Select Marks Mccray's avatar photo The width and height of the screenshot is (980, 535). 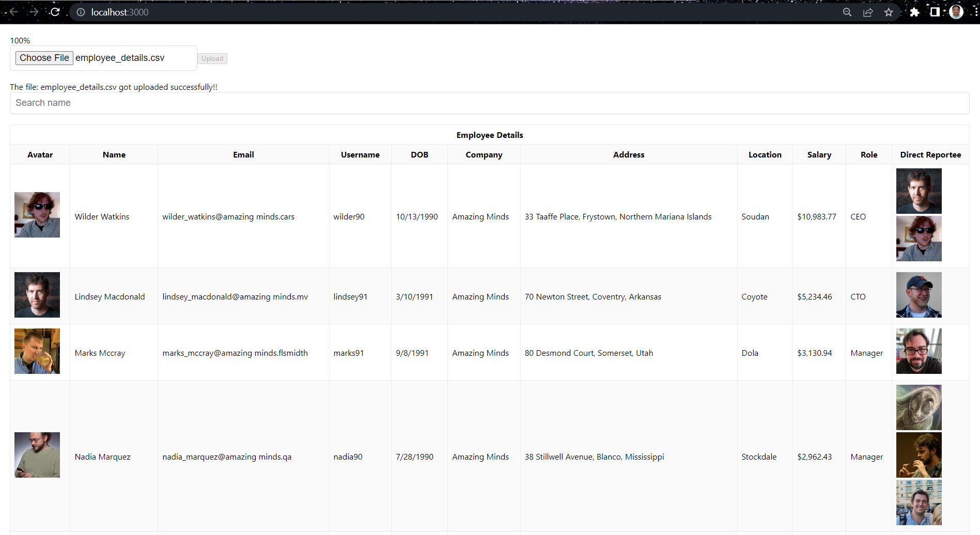pos(37,351)
